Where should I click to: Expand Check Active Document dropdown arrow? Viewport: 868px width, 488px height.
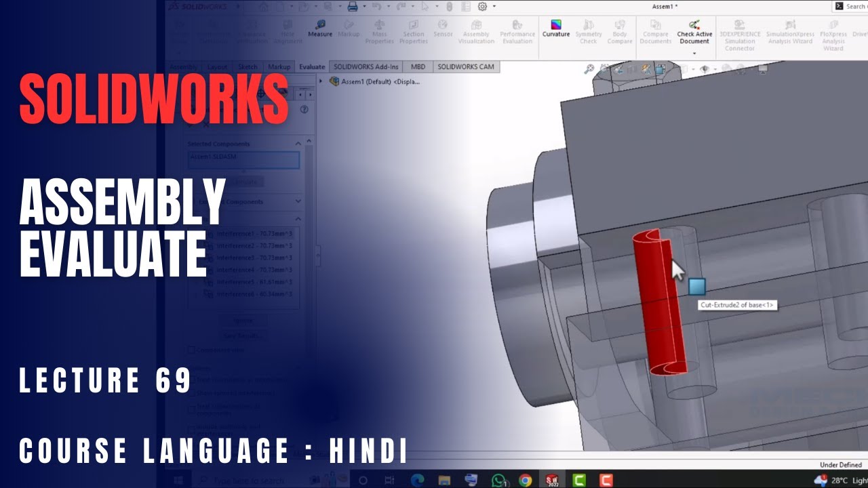(x=694, y=53)
